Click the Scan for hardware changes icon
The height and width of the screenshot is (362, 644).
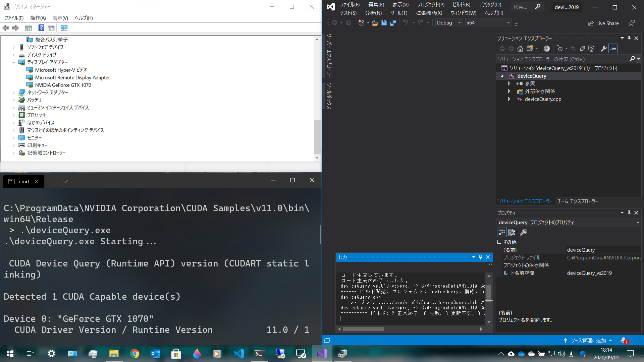point(64,28)
